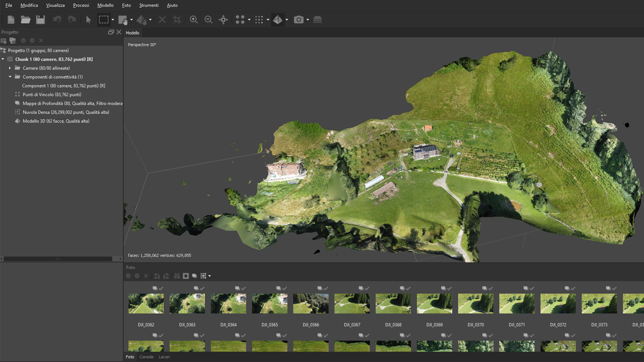Select the Modello 3D tree entry
The image size is (644, 362).
pos(56,121)
